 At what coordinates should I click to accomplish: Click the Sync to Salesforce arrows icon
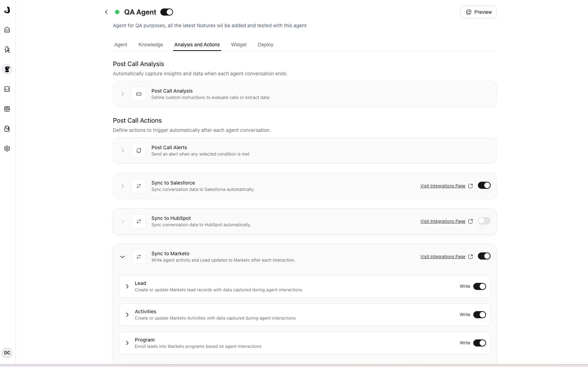point(139,186)
